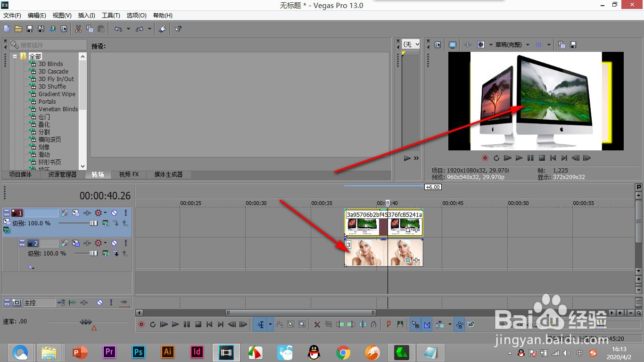Solo track 1
The image size is (644, 362).
pyautogui.click(x=126, y=213)
